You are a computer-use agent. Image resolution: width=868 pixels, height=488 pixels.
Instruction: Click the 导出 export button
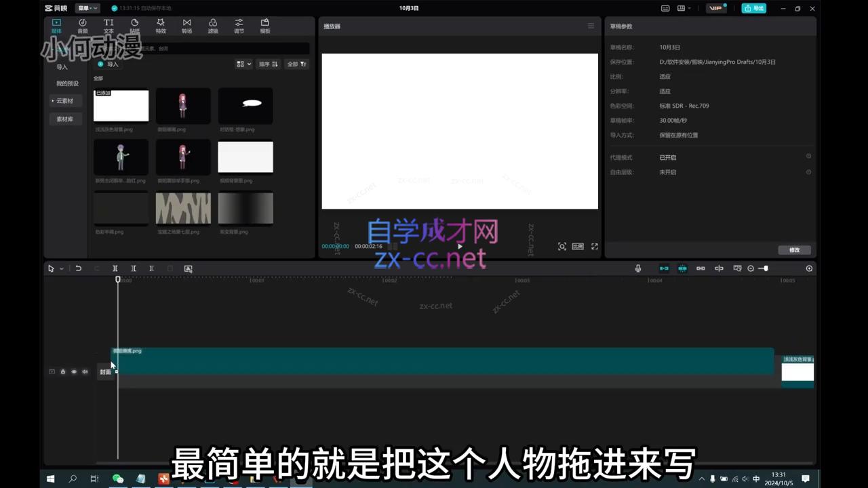point(754,8)
